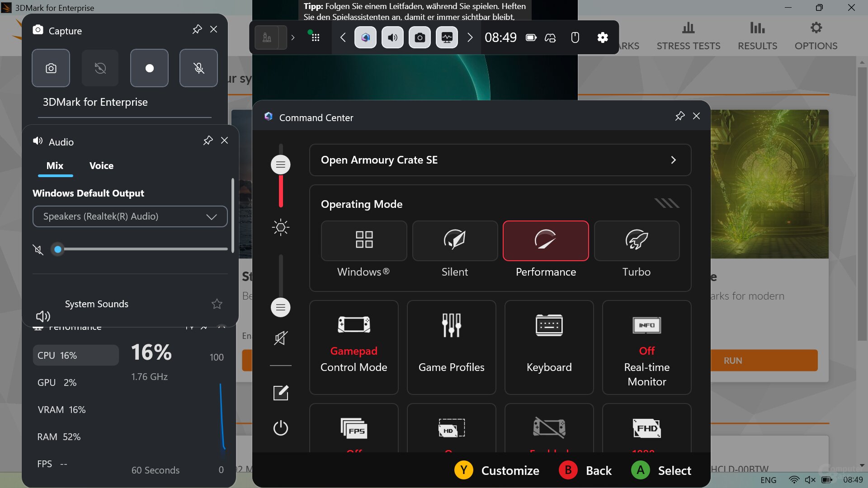Viewport: 868px width, 488px height.
Task: Expand the Speakers (Realtek(R) Audio) dropdown
Action: (130, 216)
